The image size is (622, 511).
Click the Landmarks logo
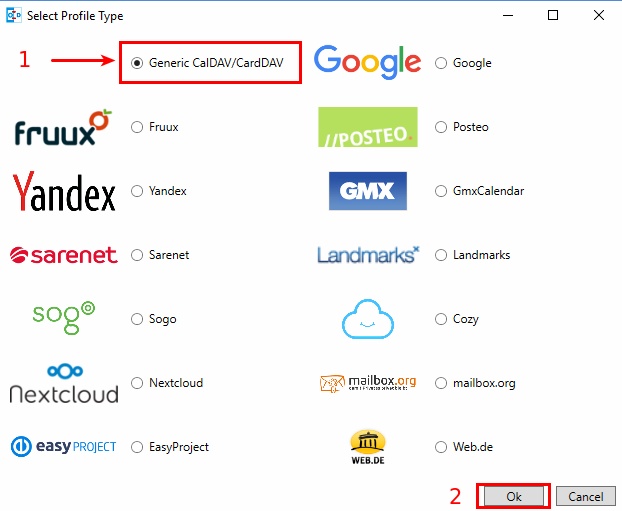(x=368, y=255)
